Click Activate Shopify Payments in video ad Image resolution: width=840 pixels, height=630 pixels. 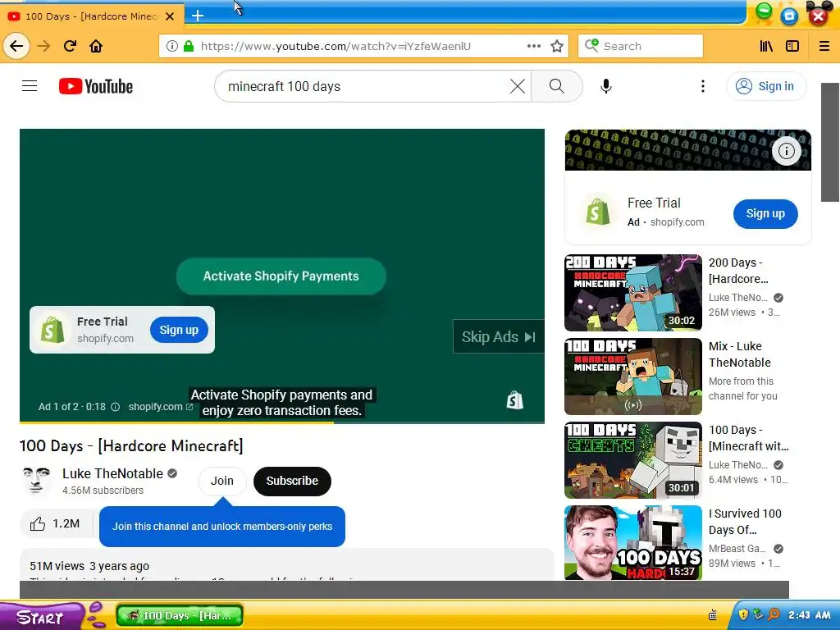tap(281, 276)
